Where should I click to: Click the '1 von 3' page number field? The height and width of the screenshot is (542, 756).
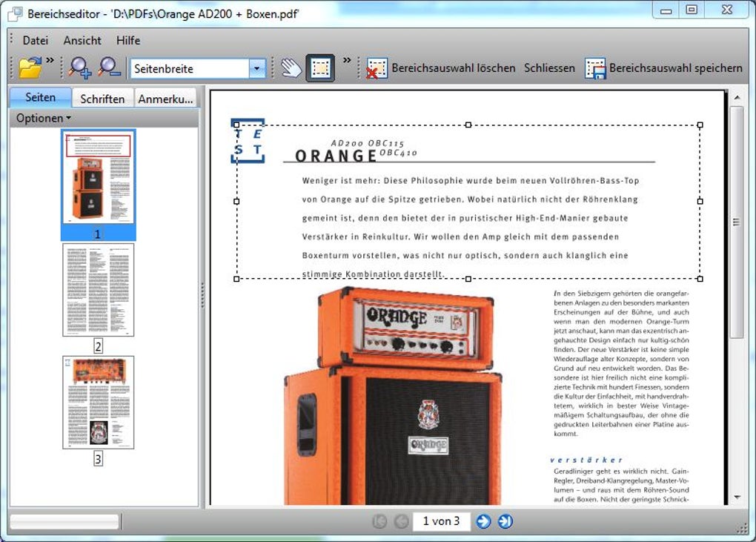pyautogui.click(x=441, y=521)
